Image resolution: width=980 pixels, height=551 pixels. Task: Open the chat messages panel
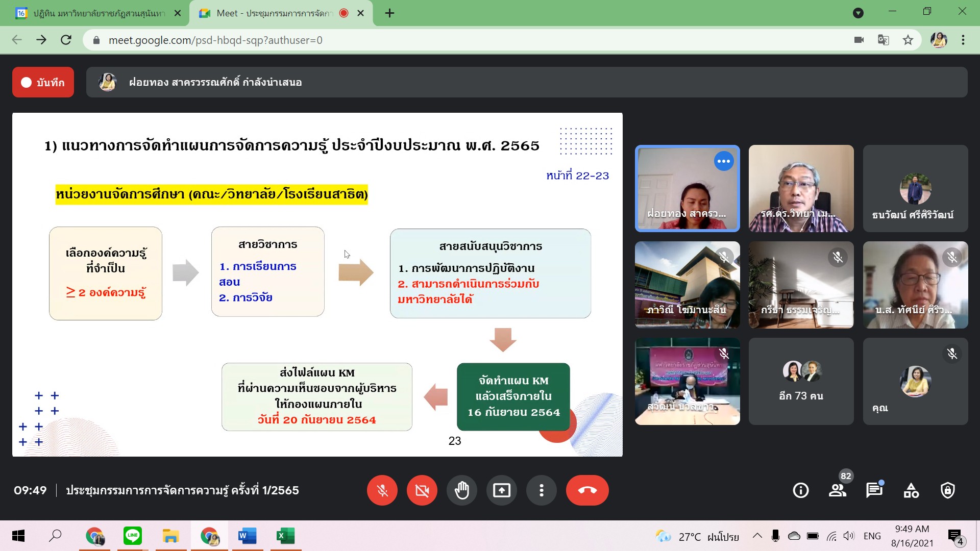point(874,490)
